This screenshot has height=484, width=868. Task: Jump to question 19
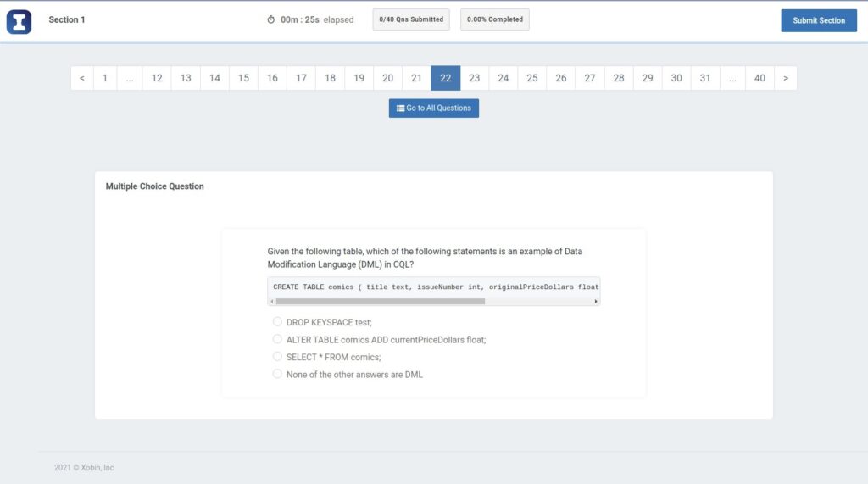tap(359, 78)
